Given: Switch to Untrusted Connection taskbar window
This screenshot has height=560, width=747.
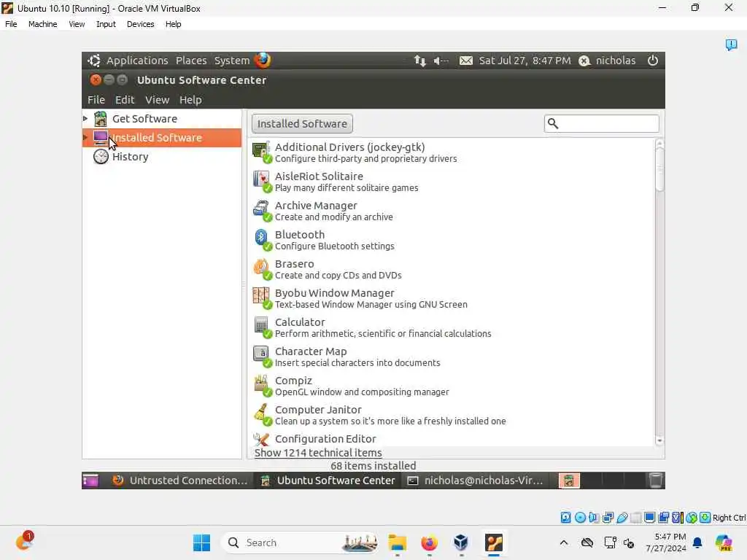Looking at the screenshot, I should [x=179, y=481].
